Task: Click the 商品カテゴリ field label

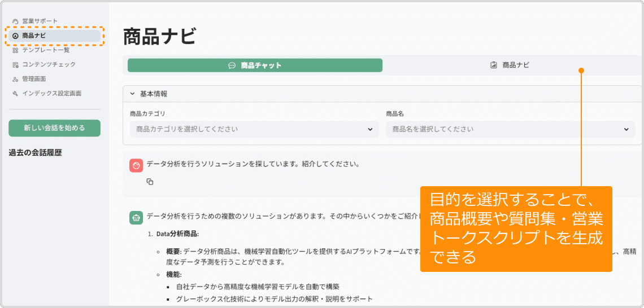Action: coord(147,114)
